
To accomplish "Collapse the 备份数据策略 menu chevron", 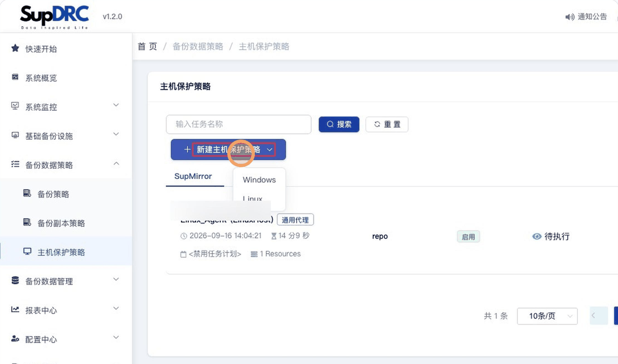I will [116, 164].
